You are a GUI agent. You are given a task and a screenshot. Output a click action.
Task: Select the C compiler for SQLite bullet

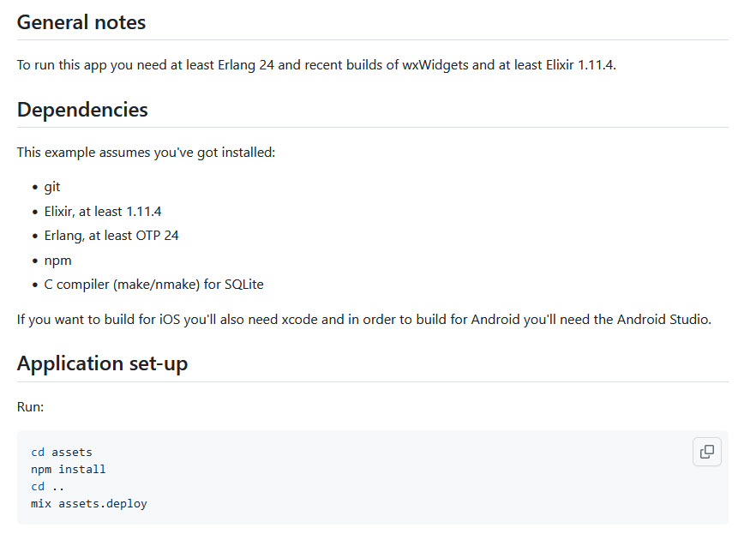click(x=153, y=285)
